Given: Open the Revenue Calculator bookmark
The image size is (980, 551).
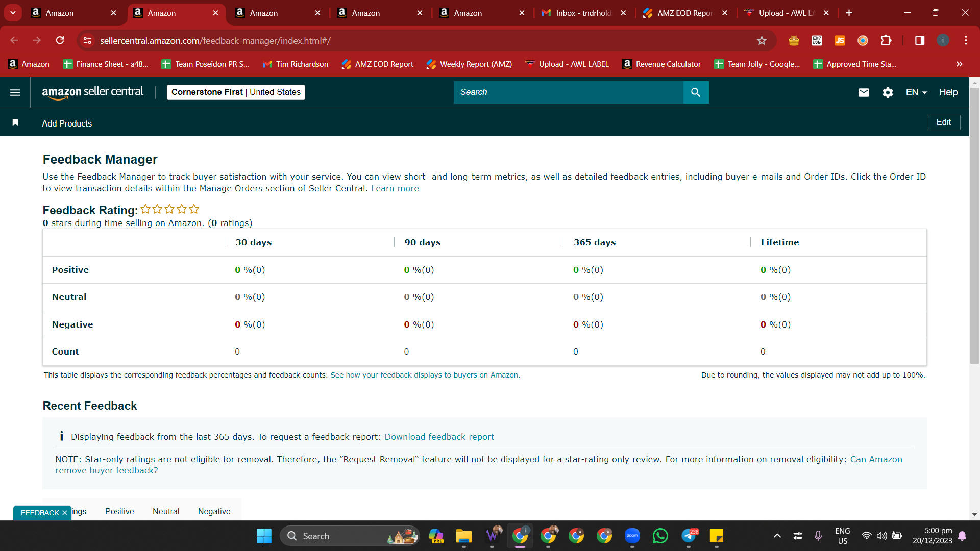Looking at the screenshot, I should [x=661, y=64].
